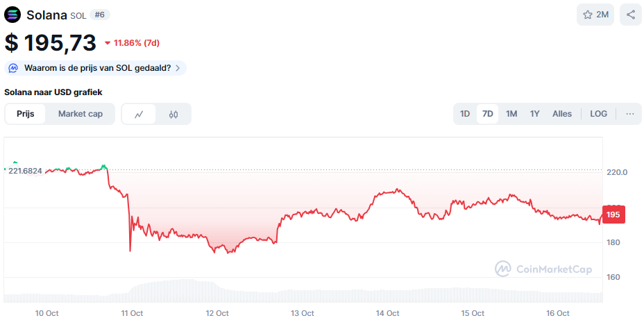
Task: Select the Prijs chart toggle
Action: (x=26, y=114)
